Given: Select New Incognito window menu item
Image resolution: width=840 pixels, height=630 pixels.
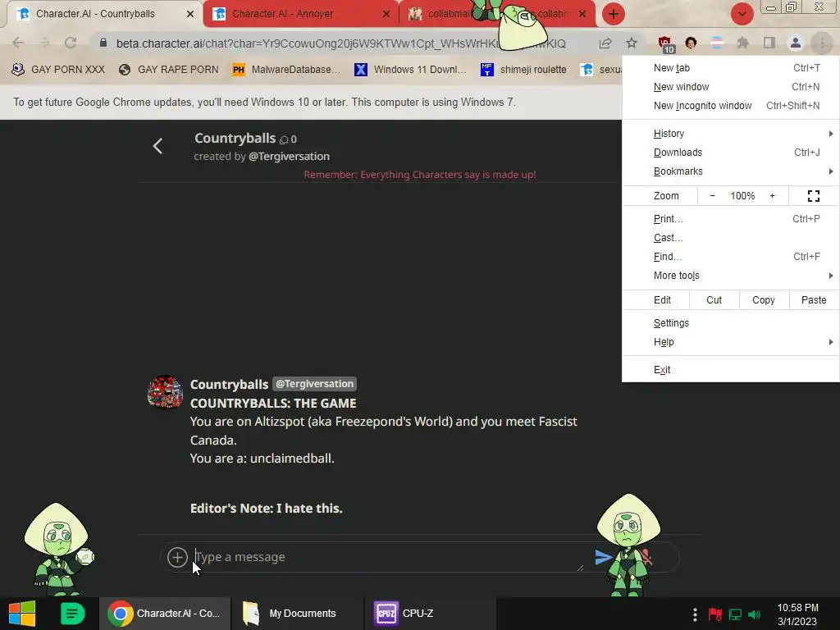Looking at the screenshot, I should (x=731, y=106).
